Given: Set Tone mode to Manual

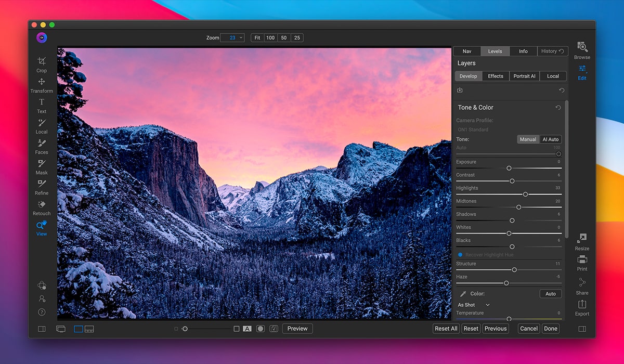Looking at the screenshot, I should tap(528, 139).
